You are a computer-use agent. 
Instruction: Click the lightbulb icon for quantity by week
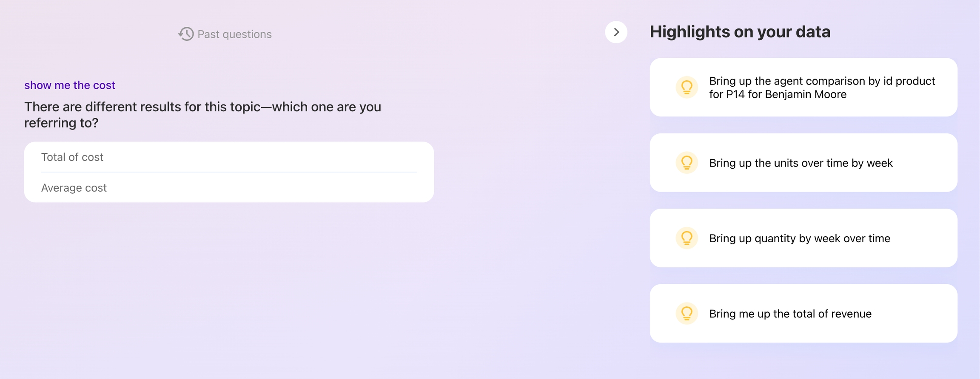pos(687,238)
